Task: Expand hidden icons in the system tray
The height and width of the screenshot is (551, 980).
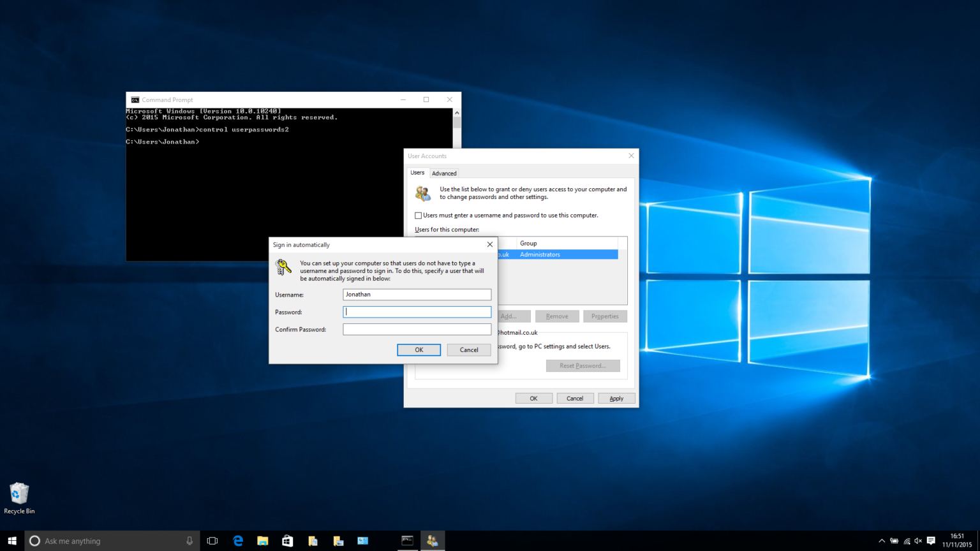Action: pos(881,540)
